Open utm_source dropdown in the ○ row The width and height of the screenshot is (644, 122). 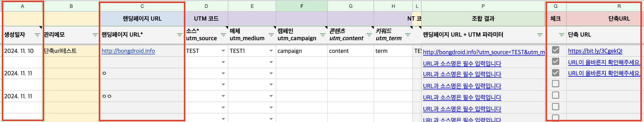point(223,73)
